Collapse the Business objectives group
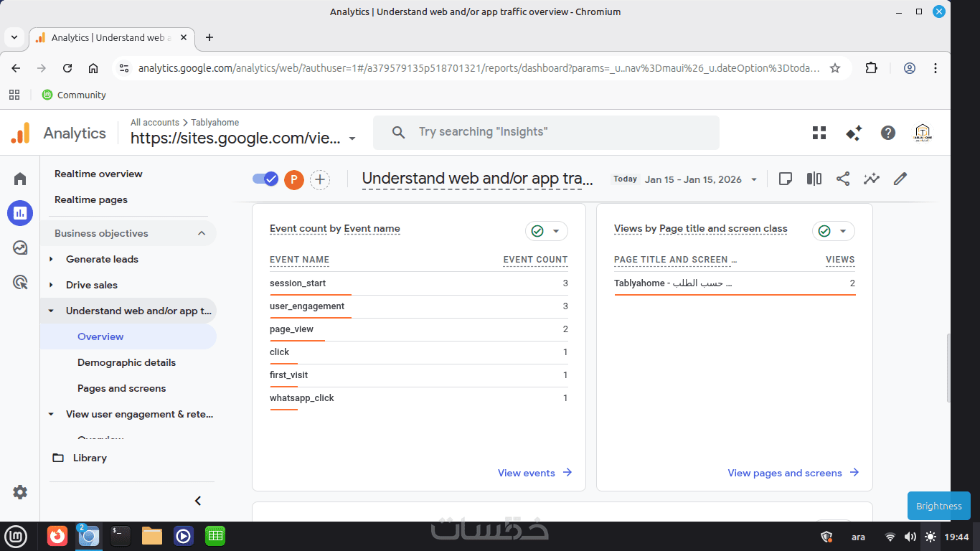Screen dimensions: 980x551 tap(202, 233)
